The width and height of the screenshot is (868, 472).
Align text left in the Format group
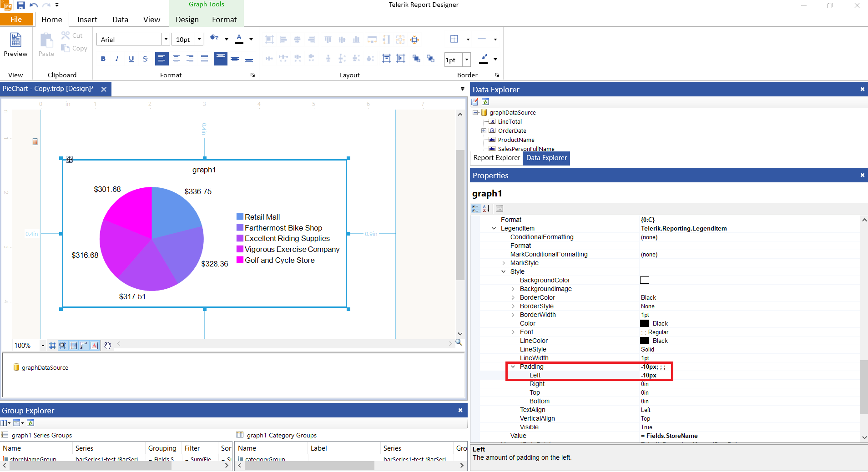click(161, 59)
